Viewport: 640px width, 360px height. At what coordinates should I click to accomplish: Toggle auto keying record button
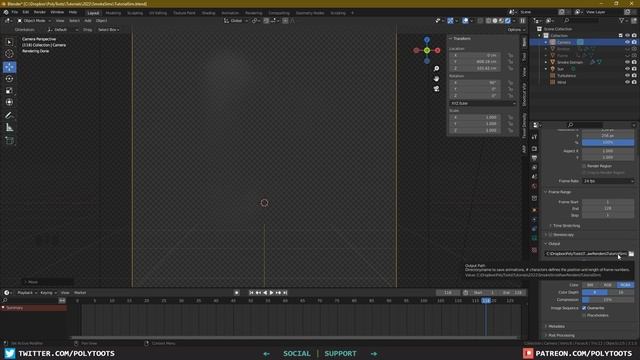click(x=236, y=293)
